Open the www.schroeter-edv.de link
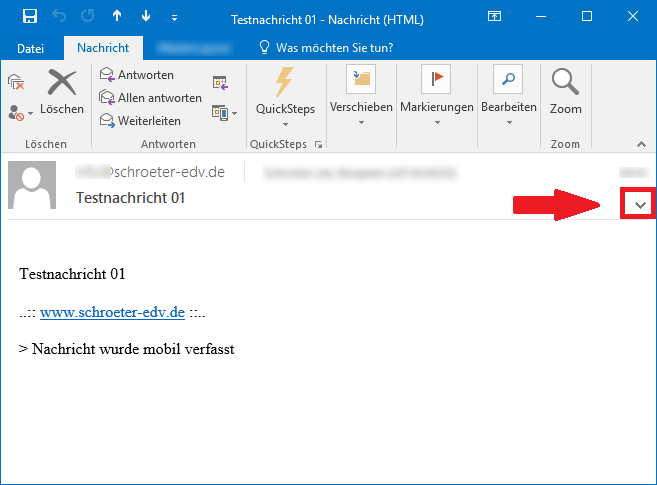Image resolution: width=657 pixels, height=485 pixels. click(112, 312)
